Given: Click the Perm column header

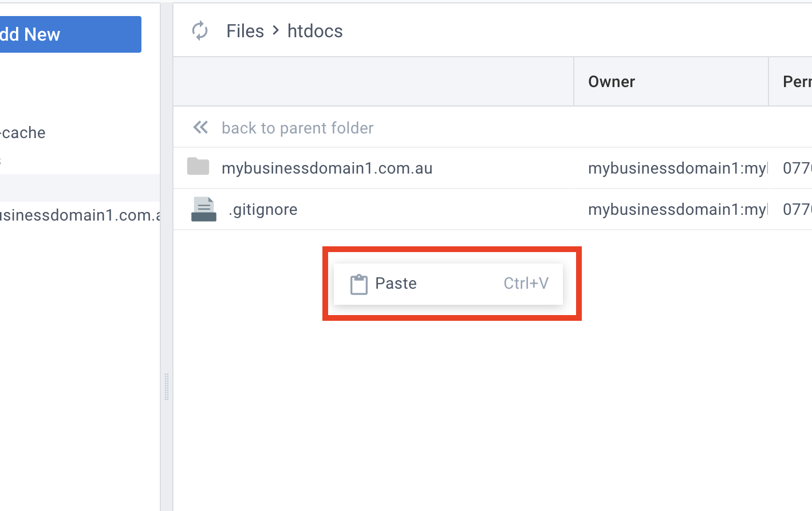Looking at the screenshot, I should point(797,82).
